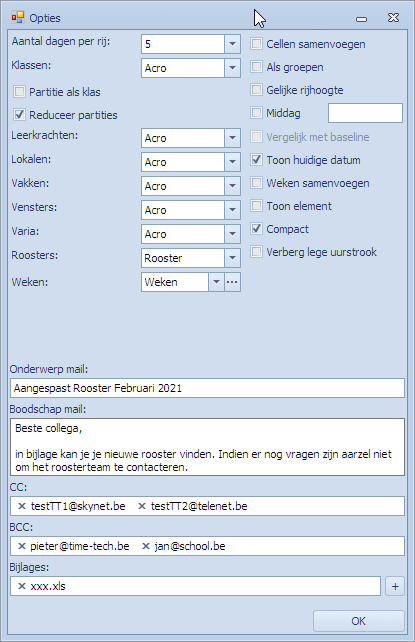
Task: Expand Aantal dagen per rij dropdown
Action: click(x=232, y=44)
